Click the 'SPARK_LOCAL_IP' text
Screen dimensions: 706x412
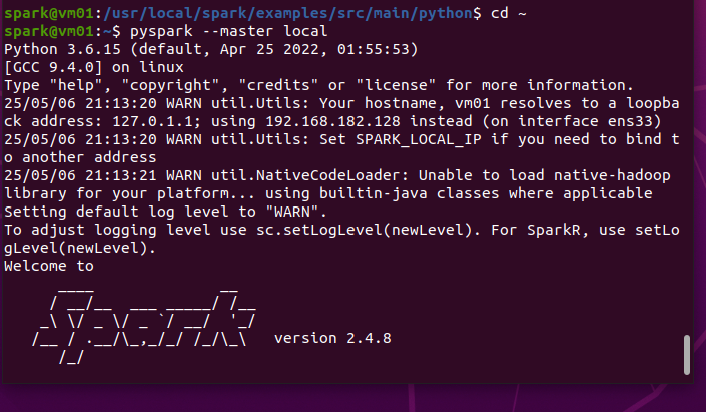point(419,140)
